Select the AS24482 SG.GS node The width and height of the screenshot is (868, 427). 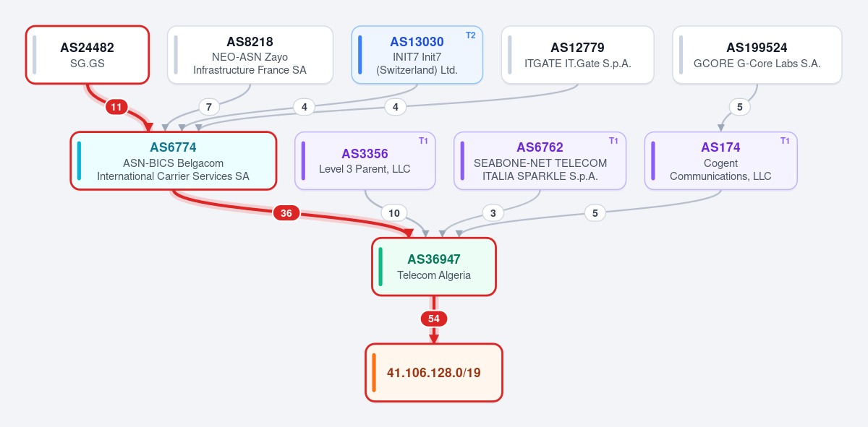click(x=88, y=55)
